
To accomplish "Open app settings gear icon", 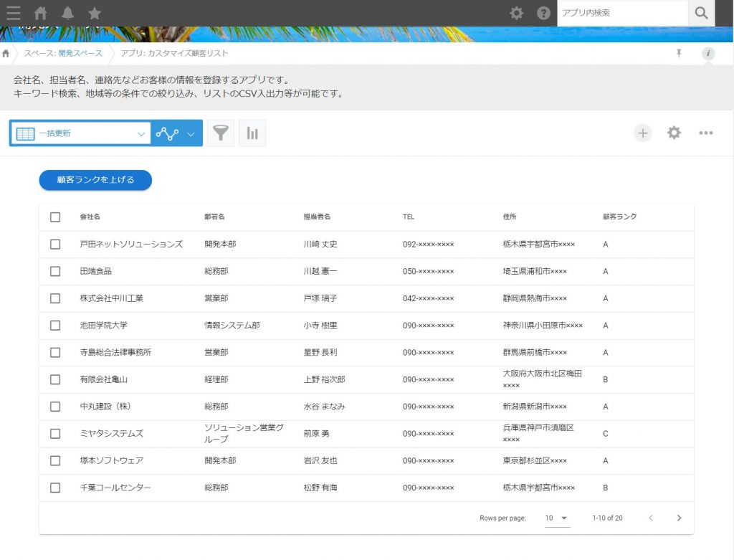I will point(674,133).
